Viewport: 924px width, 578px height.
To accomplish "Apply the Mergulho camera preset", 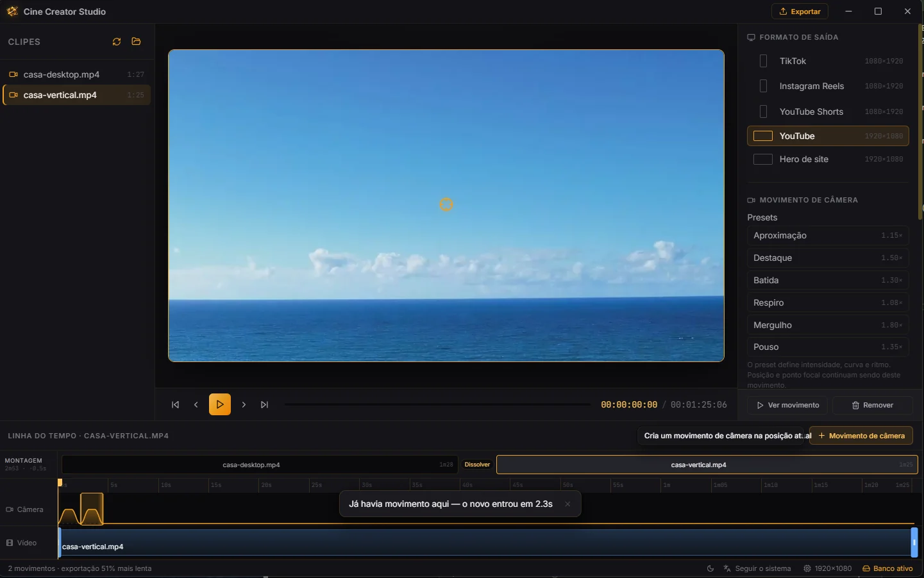I will coord(828,325).
